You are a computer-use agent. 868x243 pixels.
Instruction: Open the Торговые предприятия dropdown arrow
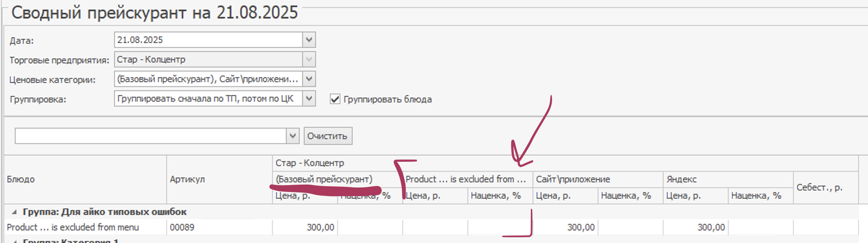[x=309, y=60]
